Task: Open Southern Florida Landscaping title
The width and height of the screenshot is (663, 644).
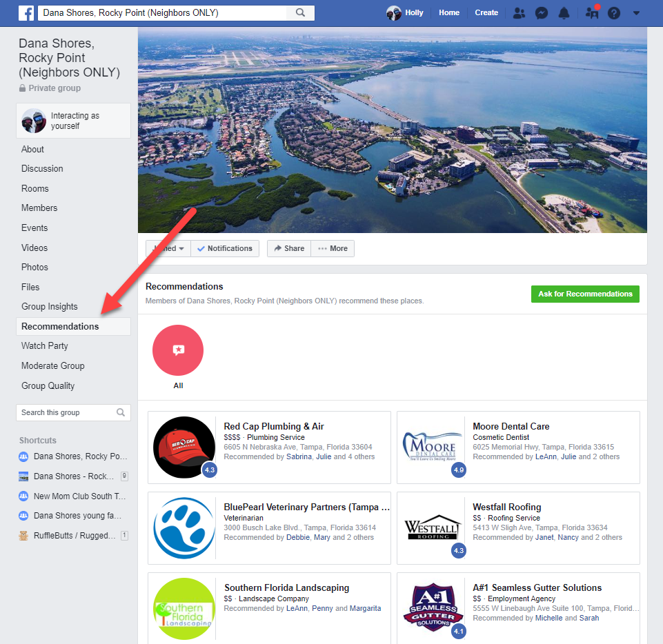Action: 287,587
